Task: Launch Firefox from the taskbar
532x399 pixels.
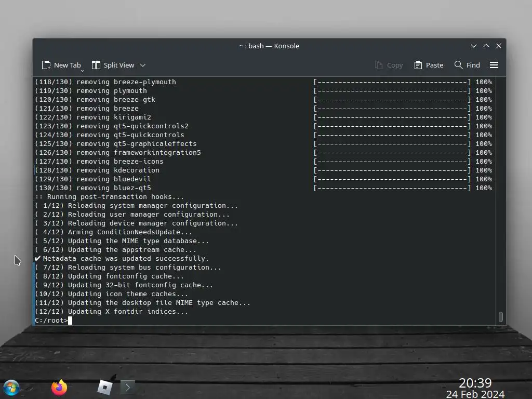Action: pyautogui.click(x=59, y=388)
